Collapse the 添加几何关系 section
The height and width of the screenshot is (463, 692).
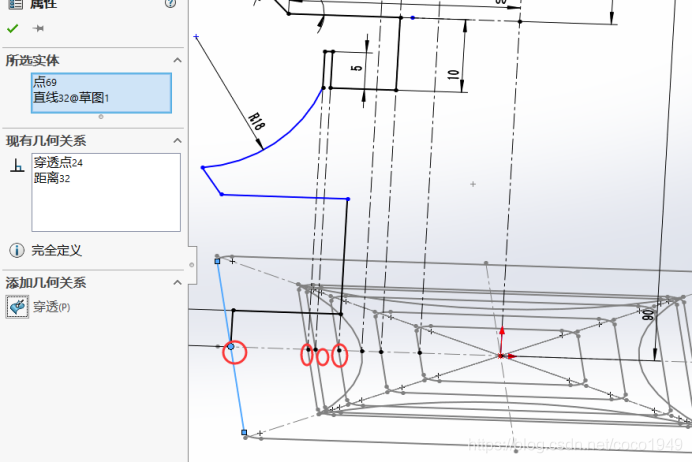(x=177, y=282)
